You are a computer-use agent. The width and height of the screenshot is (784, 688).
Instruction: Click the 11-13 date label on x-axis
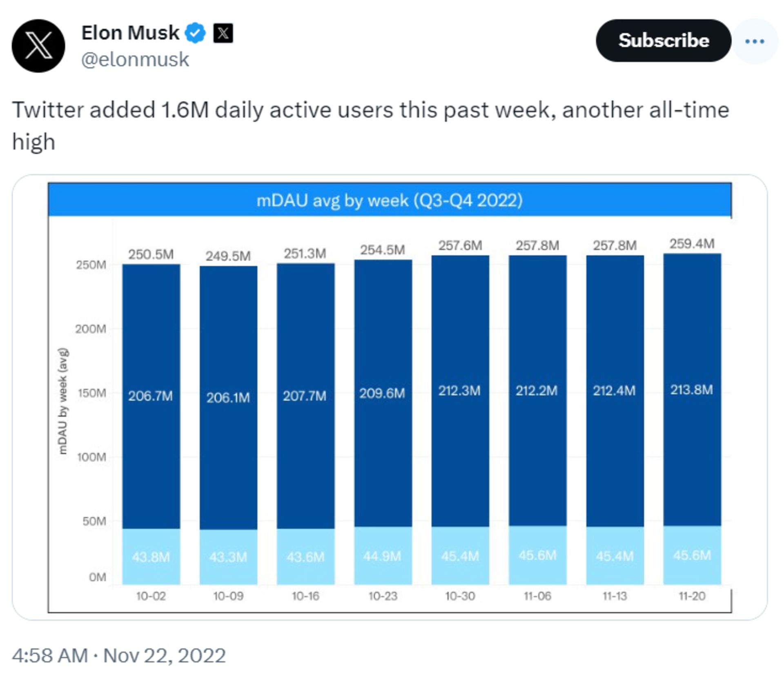pyautogui.click(x=615, y=596)
